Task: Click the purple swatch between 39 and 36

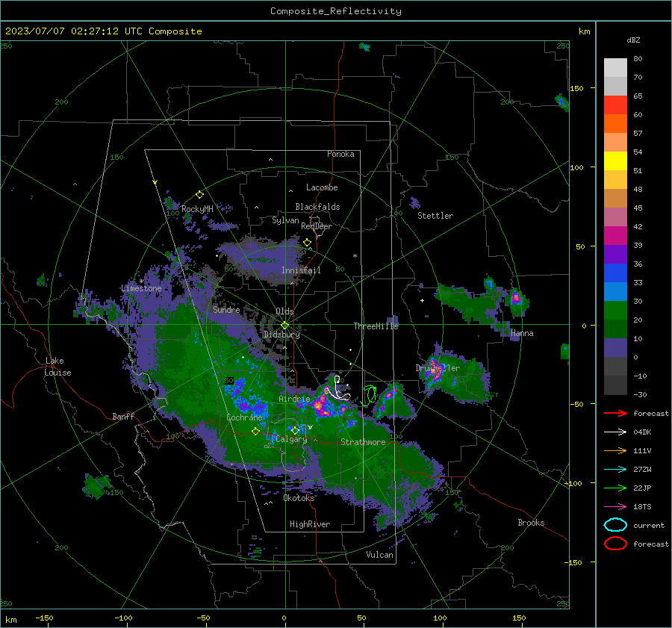Action: point(615,254)
